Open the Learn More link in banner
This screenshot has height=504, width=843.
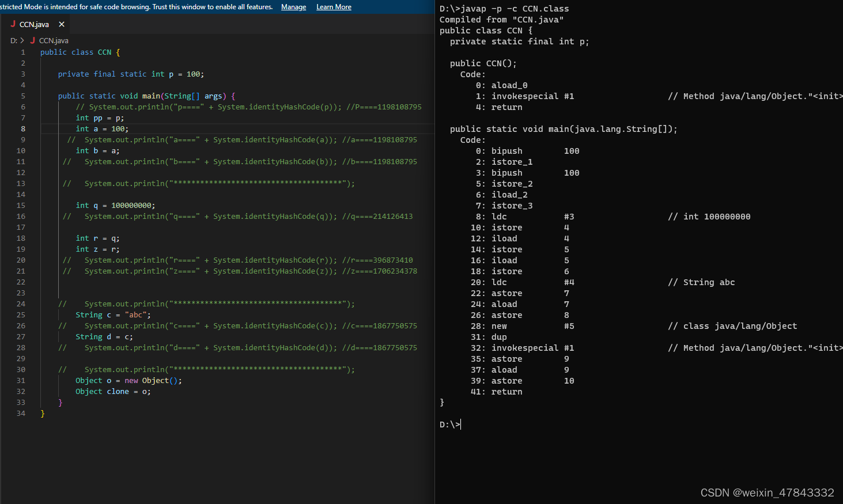coord(334,7)
